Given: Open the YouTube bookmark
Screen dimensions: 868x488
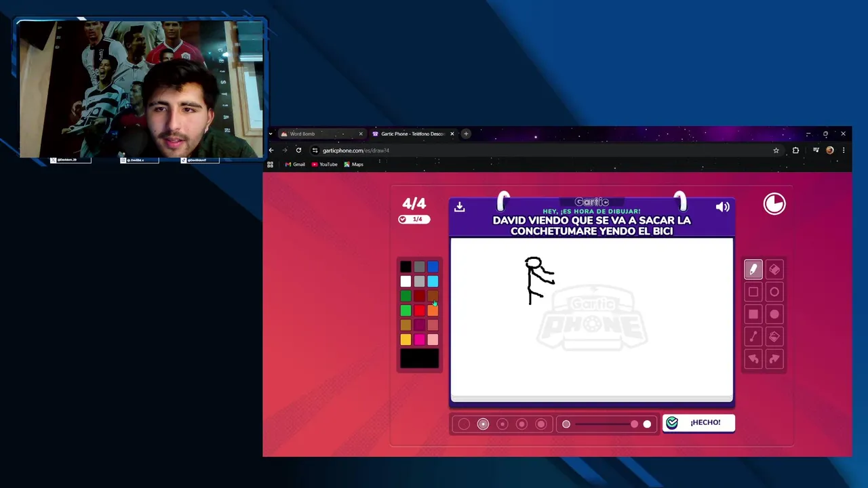Looking at the screenshot, I should [x=325, y=164].
